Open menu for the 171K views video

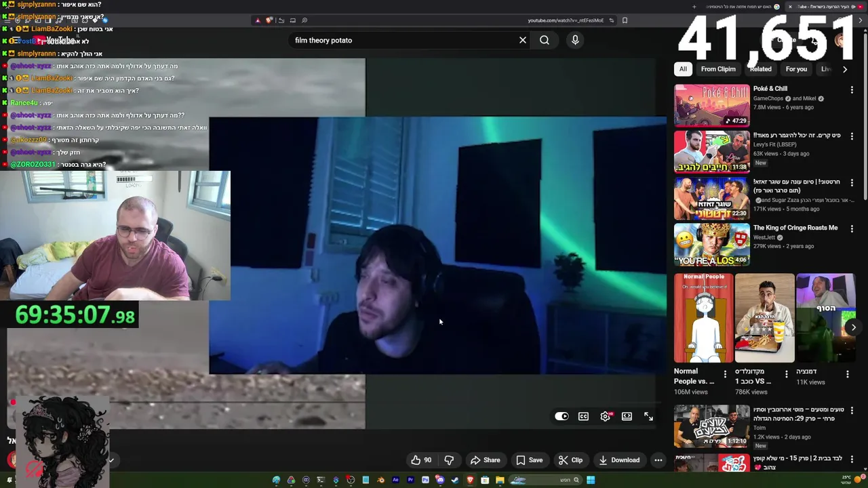(852, 182)
